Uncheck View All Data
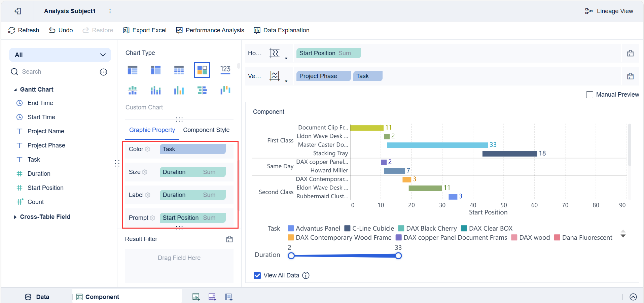This screenshot has height=303, width=644. point(257,275)
